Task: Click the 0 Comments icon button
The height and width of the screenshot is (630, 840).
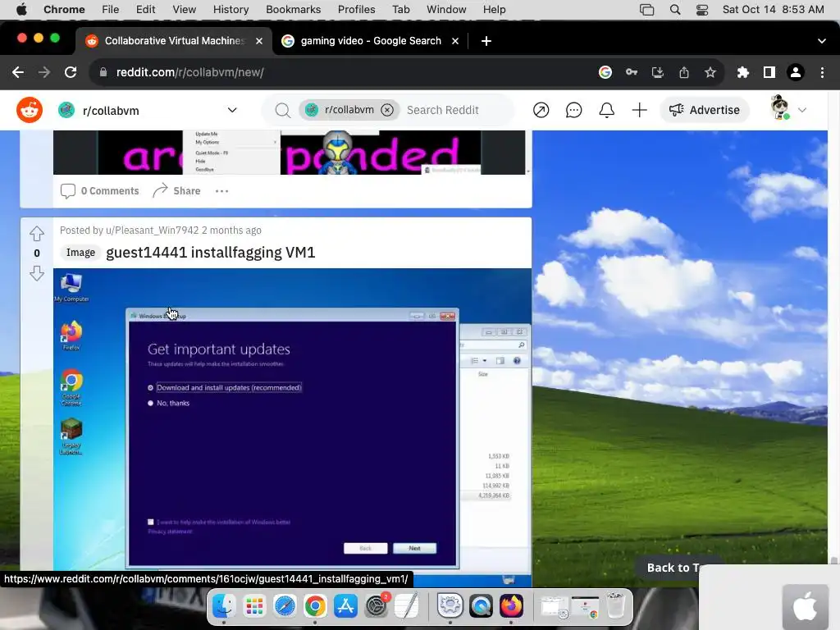Action: 99,190
